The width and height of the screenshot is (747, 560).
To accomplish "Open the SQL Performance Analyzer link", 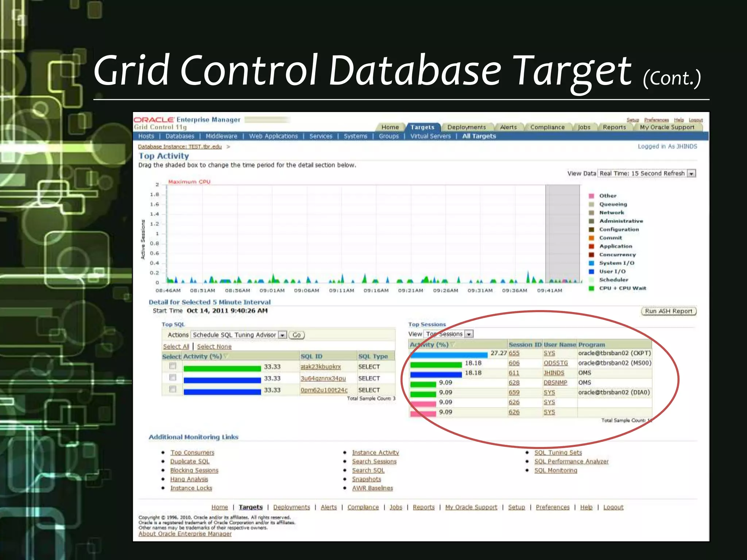I will coord(571,462).
